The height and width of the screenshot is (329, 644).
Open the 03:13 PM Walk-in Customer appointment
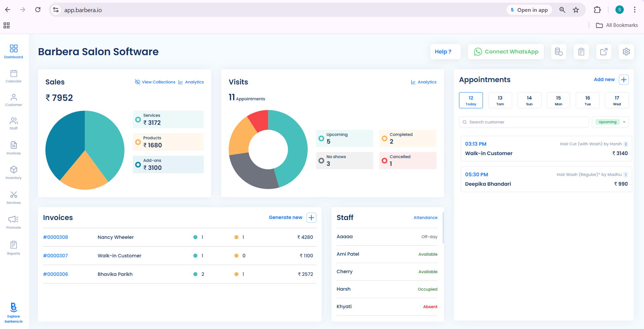point(546,149)
